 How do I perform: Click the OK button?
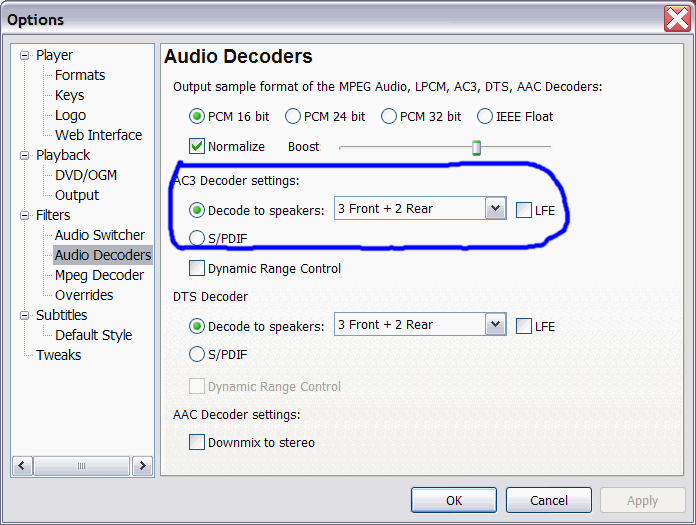454,500
